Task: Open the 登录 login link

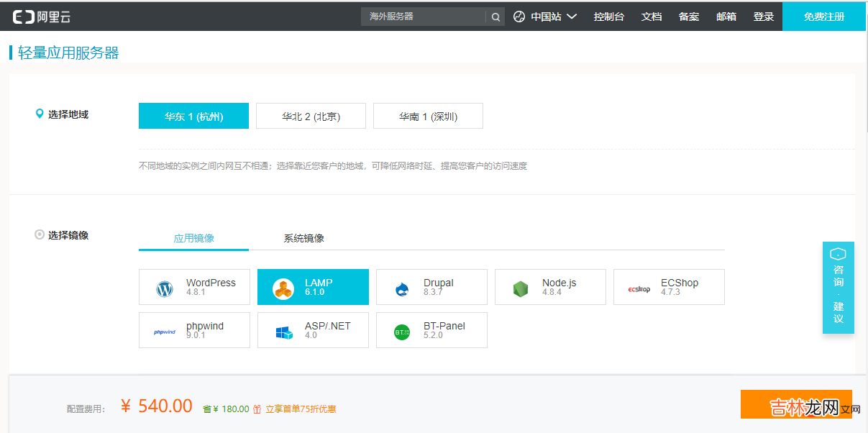Action: (x=763, y=17)
